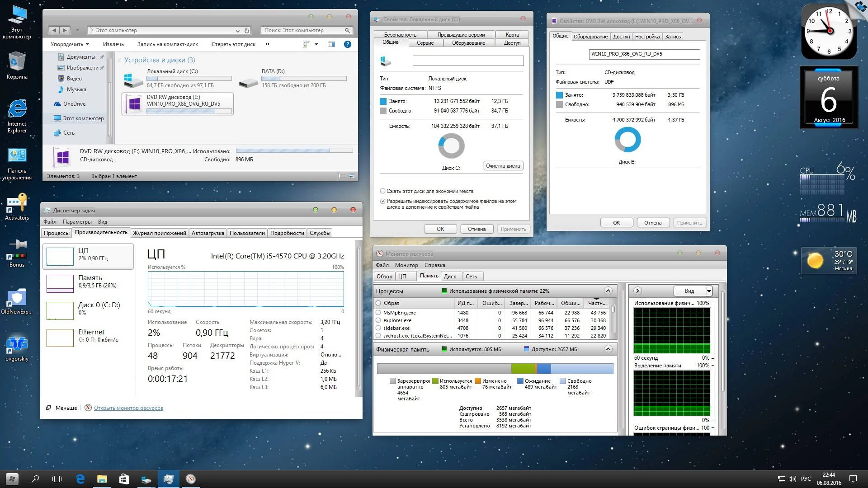Collapse the Физическая память section
The width and height of the screenshot is (868, 488).
(x=608, y=349)
